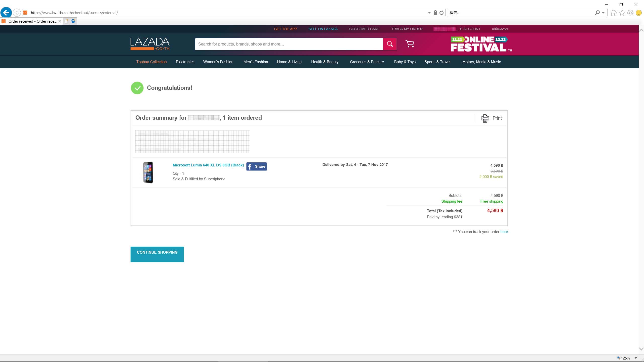Click the browser back arrow button
The height and width of the screenshot is (362, 644).
click(x=6, y=13)
